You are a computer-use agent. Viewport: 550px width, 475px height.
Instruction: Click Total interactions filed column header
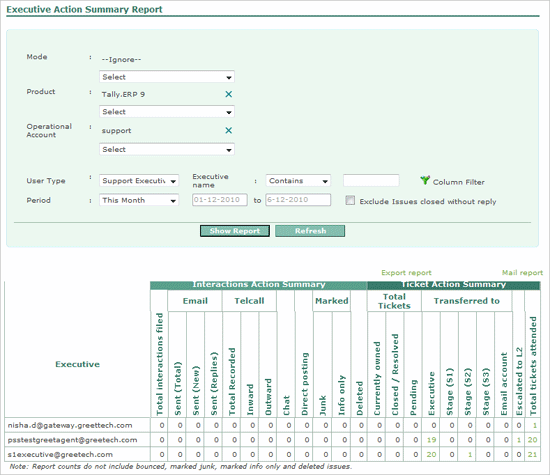click(160, 364)
